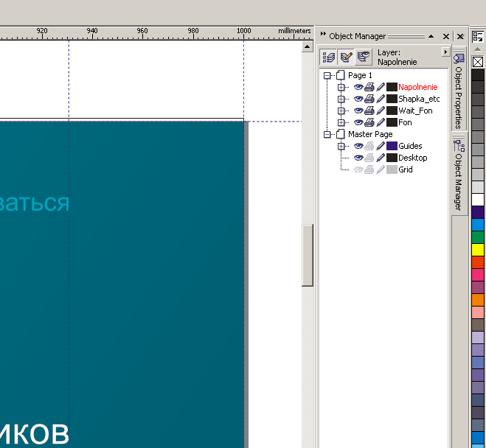Click the vertical scrollbar thumb
This screenshot has height=448, width=486.
(308, 255)
